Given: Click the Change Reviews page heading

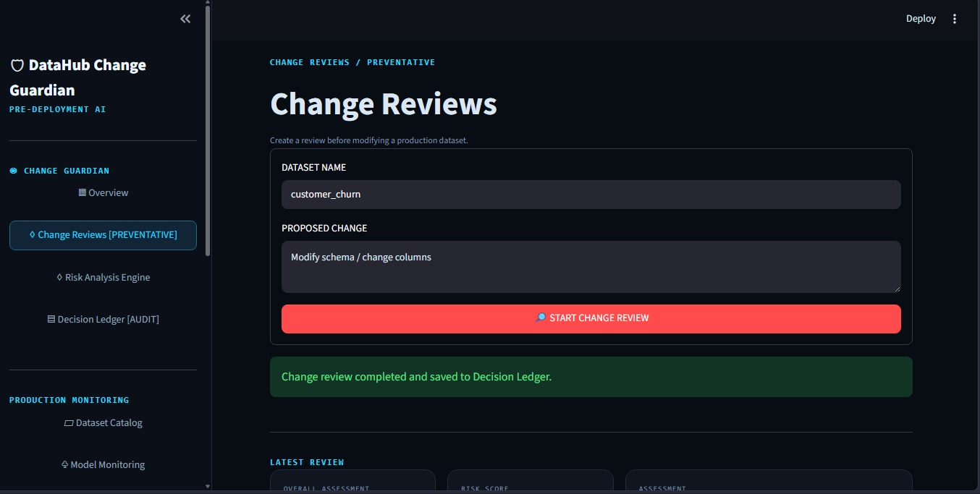Looking at the screenshot, I should pyautogui.click(x=384, y=104).
